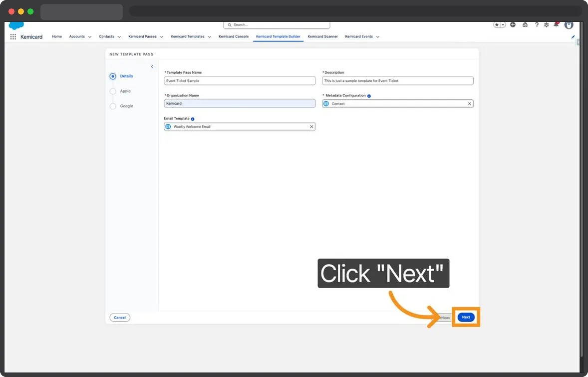Click the macOS red close window button
Viewport: 588px width, 377px height.
pos(11,11)
